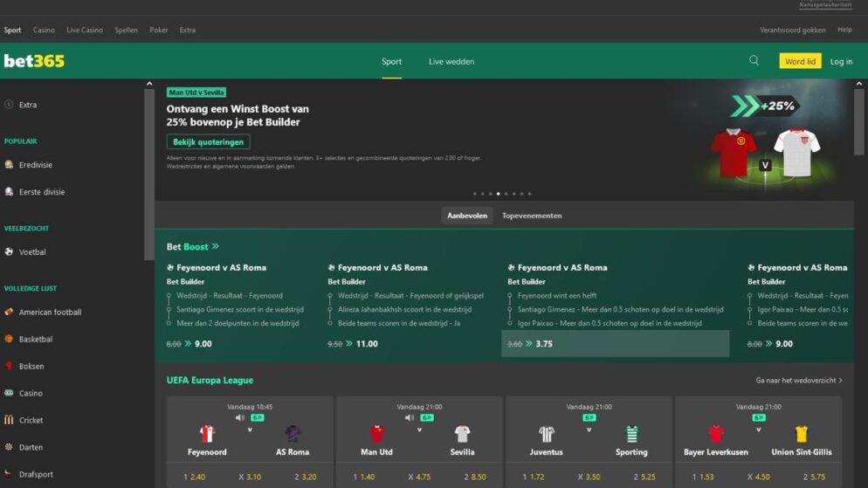Open the Verantwoord gokken link
Screen dimensions: 868x488
click(x=792, y=30)
